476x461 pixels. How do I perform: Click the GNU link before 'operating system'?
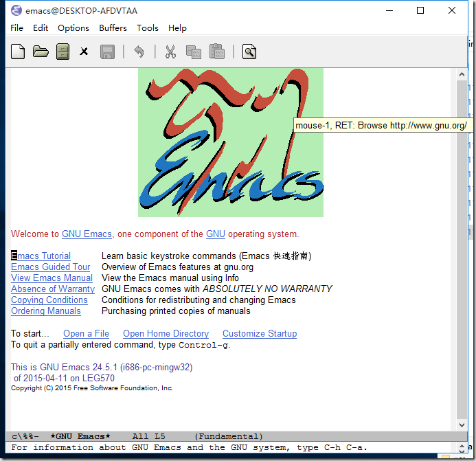pos(216,234)
